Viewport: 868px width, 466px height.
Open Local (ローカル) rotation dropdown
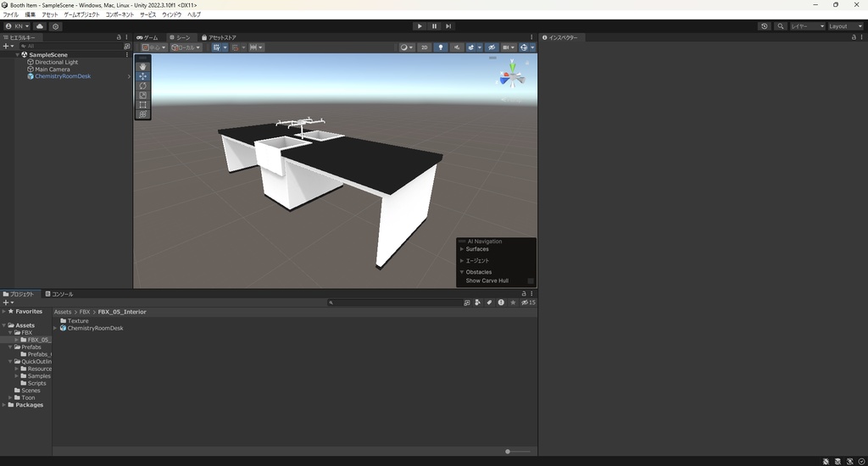tap(186, 47)
